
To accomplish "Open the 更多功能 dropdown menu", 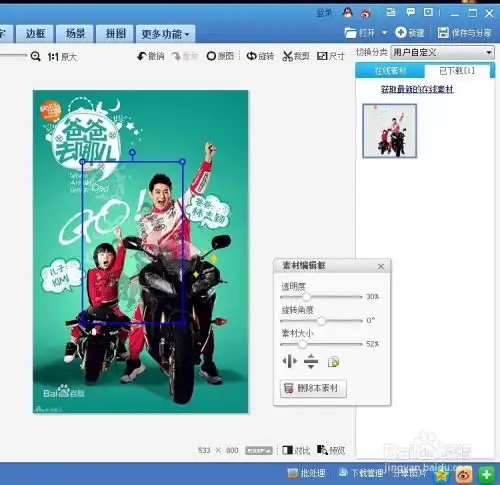I will point(165,34).
